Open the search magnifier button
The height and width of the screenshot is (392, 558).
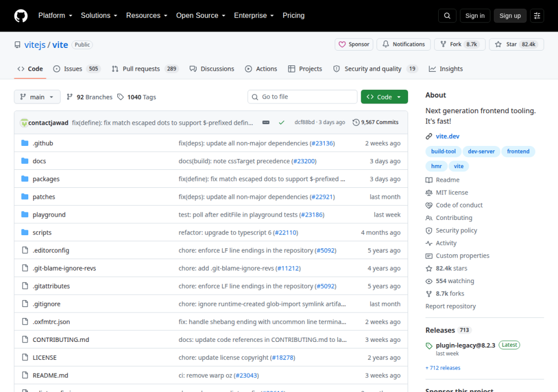pos(447,16)
